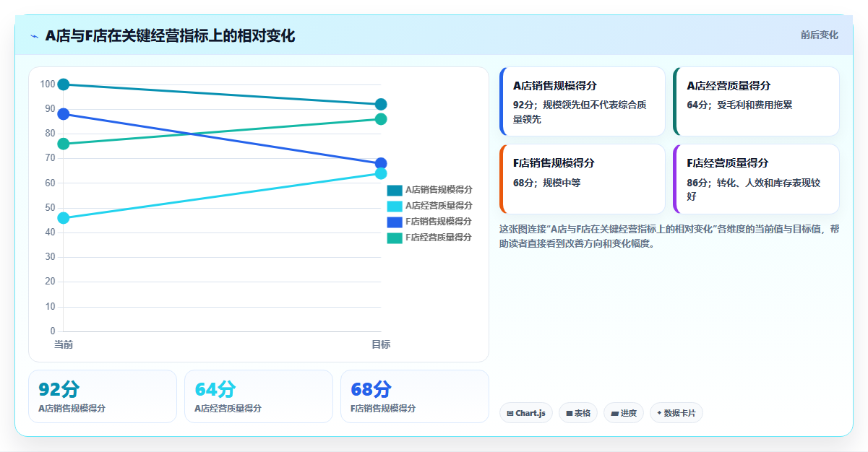Select the 进度 tag
Viewport: 868px width, 452px height.
[x=624, y=413]
